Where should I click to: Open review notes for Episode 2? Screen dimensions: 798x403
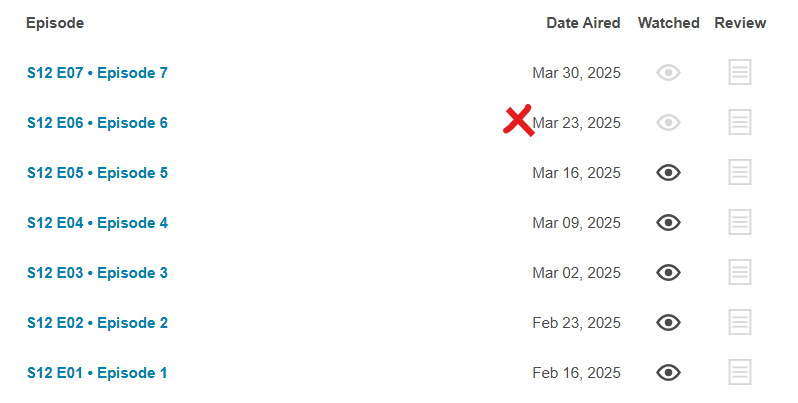click(x=740, y=322)
